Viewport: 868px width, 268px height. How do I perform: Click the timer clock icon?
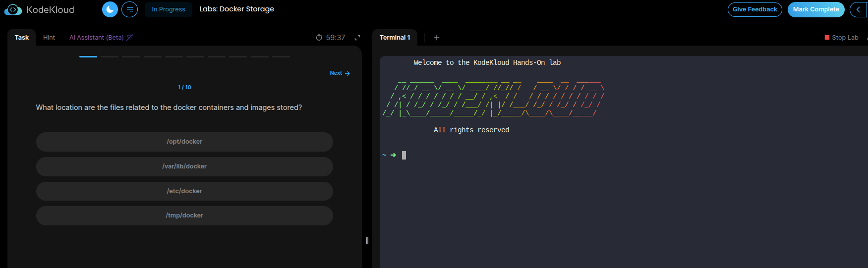[x=319, y=38]
